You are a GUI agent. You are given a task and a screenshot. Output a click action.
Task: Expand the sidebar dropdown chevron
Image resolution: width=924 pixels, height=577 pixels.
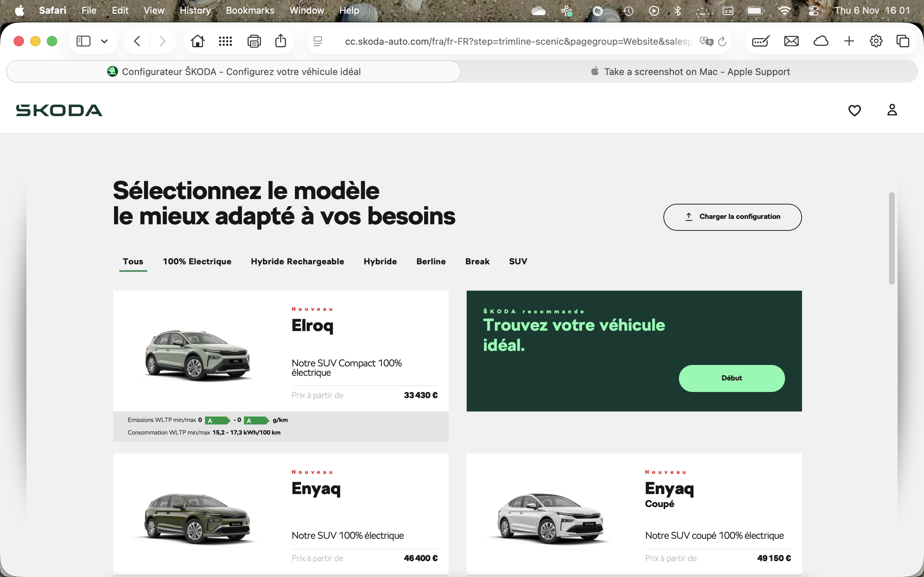(104, 41)
